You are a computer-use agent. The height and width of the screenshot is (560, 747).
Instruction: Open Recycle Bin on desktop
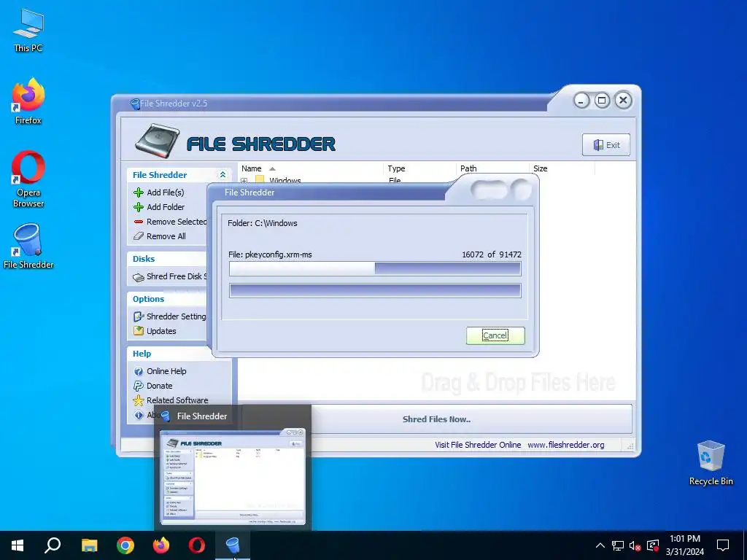tap(711, 463)
